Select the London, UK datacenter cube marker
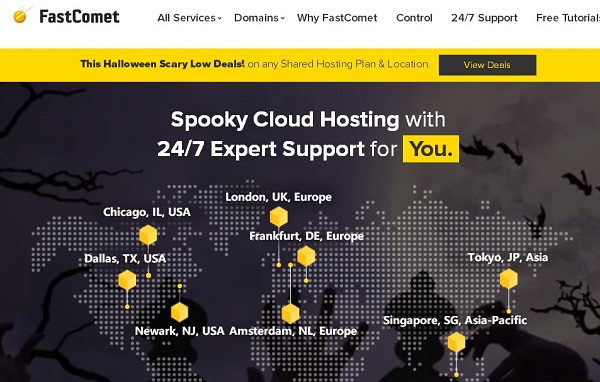600x382 pixels. pos(279,217)
